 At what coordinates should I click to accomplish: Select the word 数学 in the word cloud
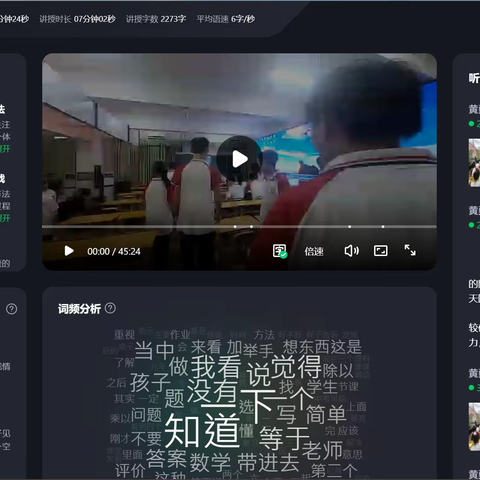tap(210, 462)
